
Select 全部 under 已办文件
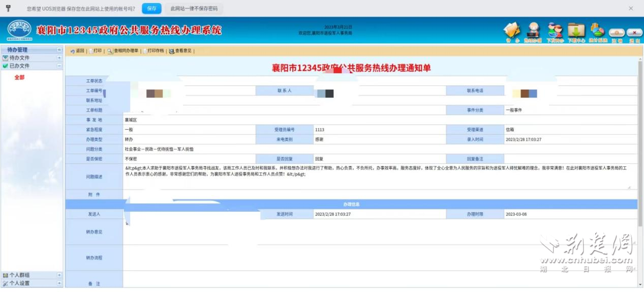coord(19,77)
